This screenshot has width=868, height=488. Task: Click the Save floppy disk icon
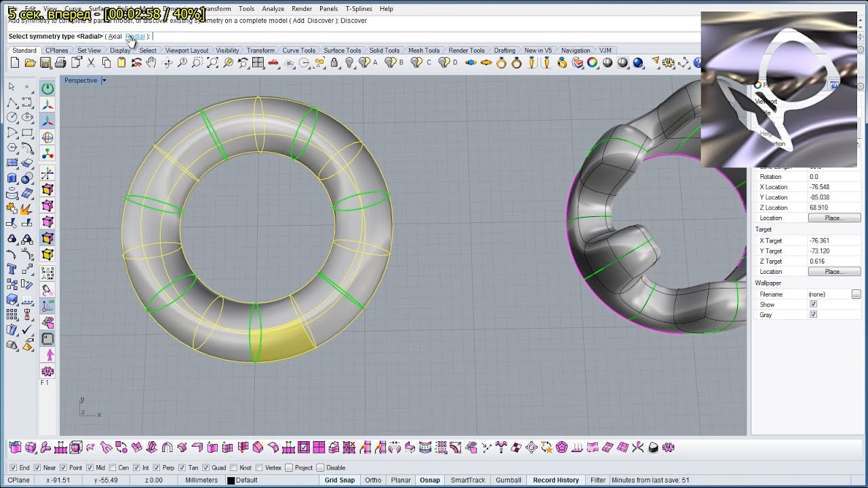45,63
